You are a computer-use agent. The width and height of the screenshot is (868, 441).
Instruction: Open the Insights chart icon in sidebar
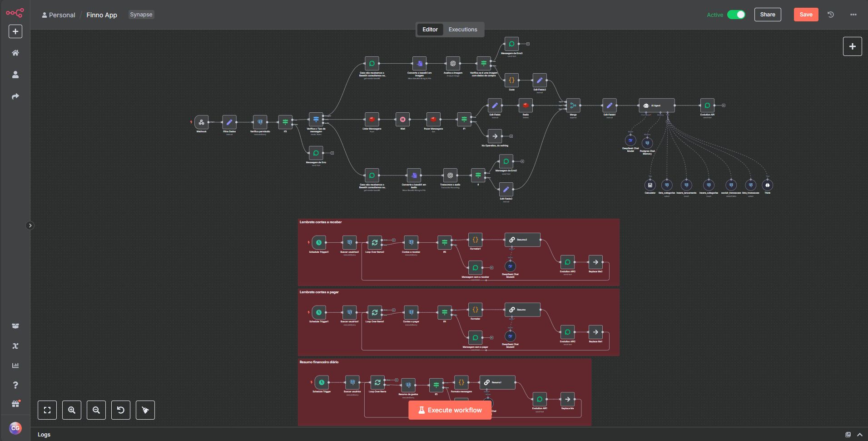15,366
